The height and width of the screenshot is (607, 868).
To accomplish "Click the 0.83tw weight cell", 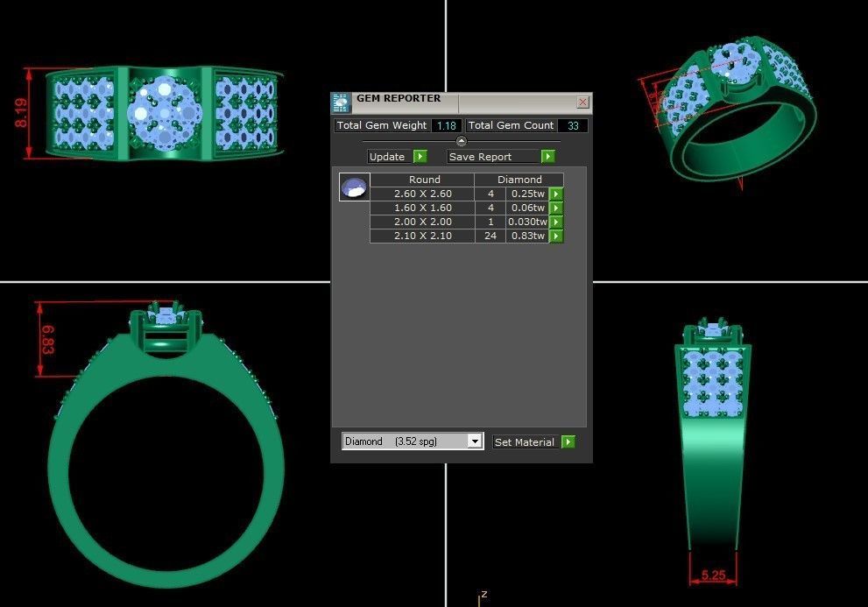I will (x=527, y=236).
